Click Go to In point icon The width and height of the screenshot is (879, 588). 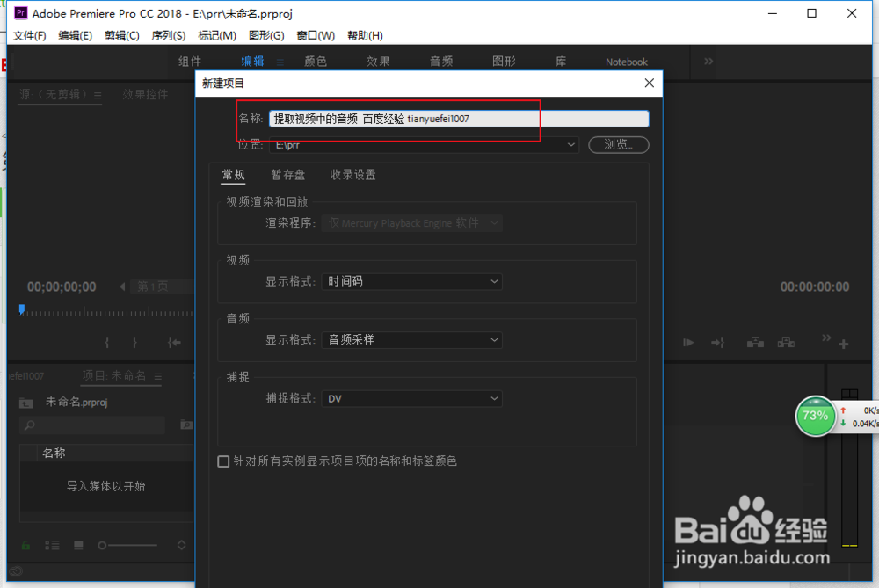pyautogui.click(x=174, y=342)
